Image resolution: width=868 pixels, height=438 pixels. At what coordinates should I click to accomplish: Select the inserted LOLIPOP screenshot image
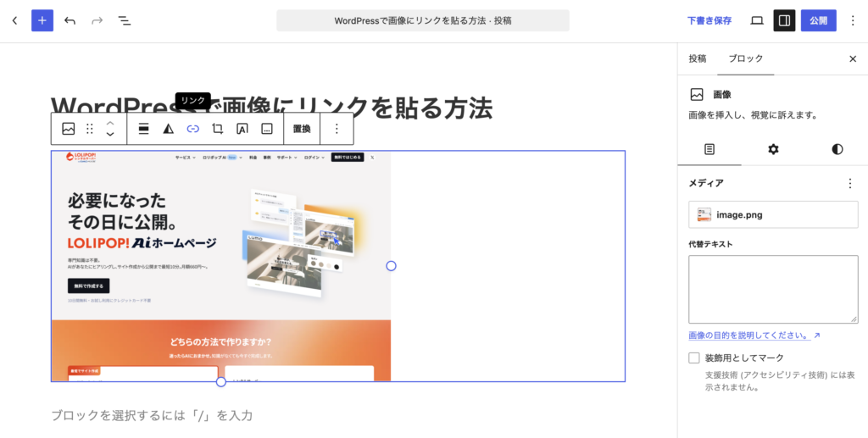[x=221, y=266]
